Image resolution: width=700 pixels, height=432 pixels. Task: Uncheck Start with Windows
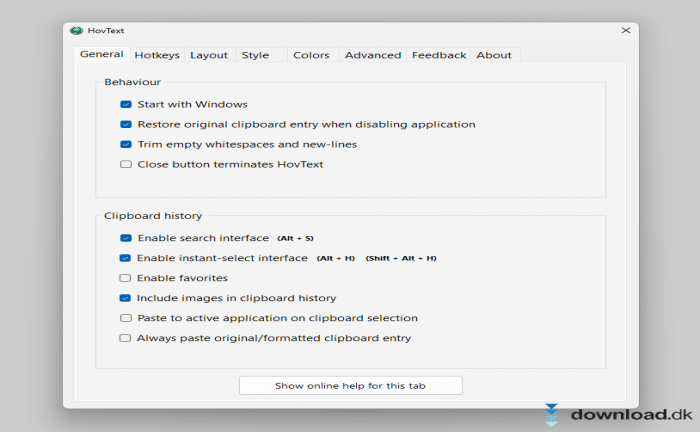(x=126, y=104)
